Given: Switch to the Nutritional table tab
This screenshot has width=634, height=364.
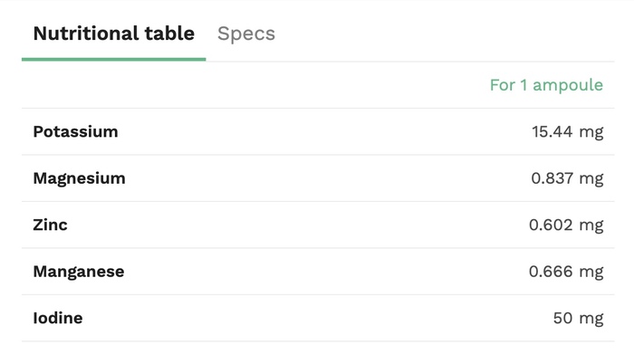Looking at the screenshot, I should [113, 34].
